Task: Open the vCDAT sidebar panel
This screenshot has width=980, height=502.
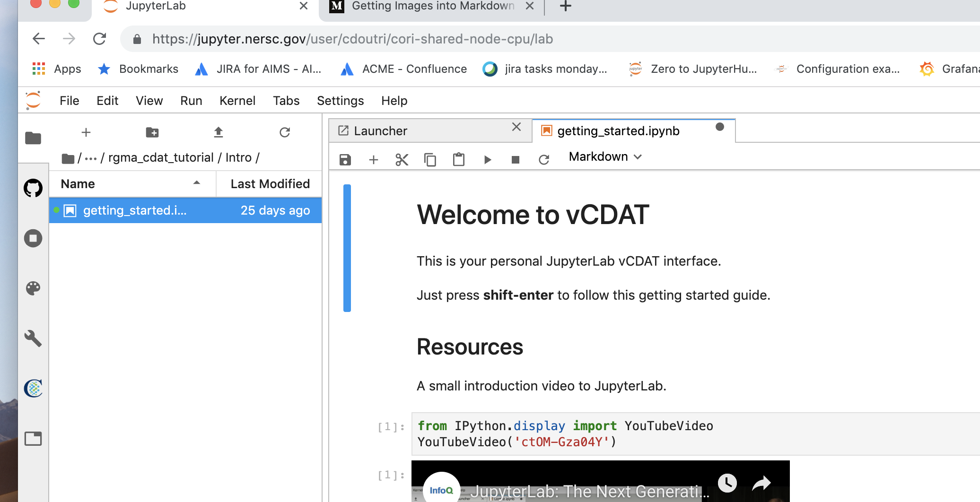Action: click(x=33, y=389)
